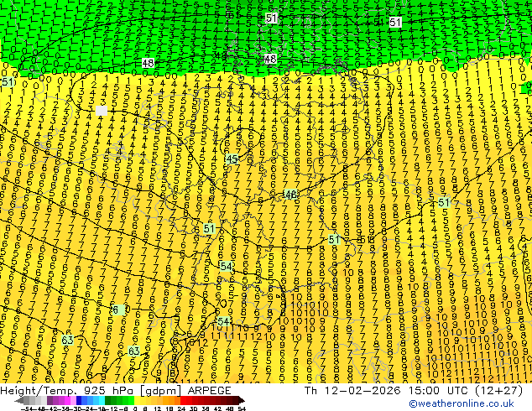Click the yellow 0 degree legend swatch
Viewport: 532px width, 411px height.
point(137,400)
